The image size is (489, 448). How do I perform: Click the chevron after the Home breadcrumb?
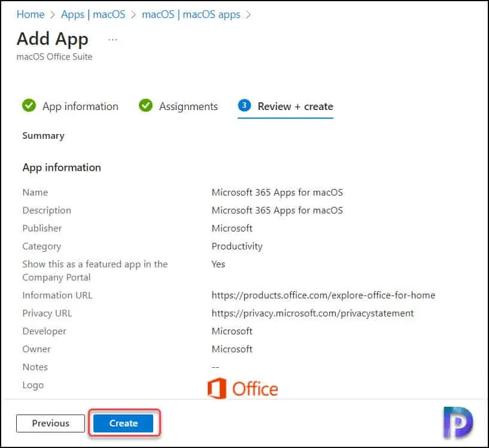click(53, 14)
